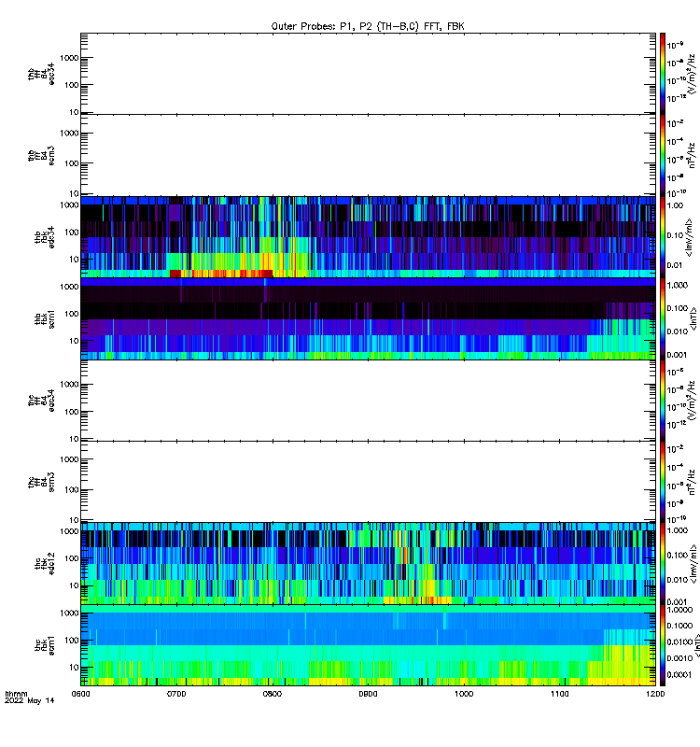Image resolution: width=700 pixels, height=747 pixels.
Task: Click the color bar of the thc fbk edc12 panel
Action: 663,563
